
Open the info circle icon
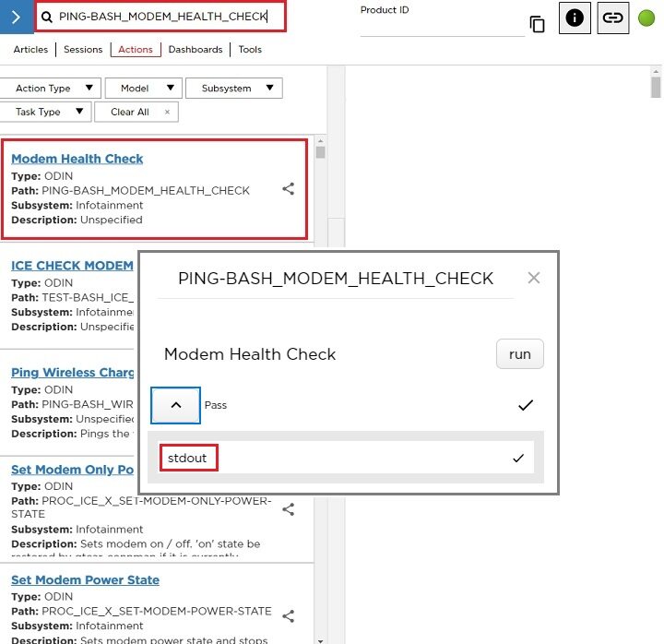click(575, 18)
